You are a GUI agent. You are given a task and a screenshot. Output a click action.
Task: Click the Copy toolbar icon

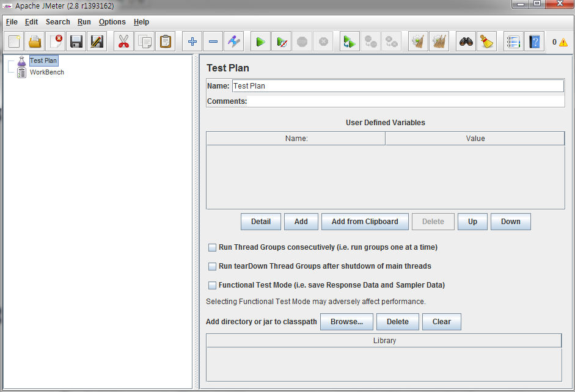coord(145,42)
